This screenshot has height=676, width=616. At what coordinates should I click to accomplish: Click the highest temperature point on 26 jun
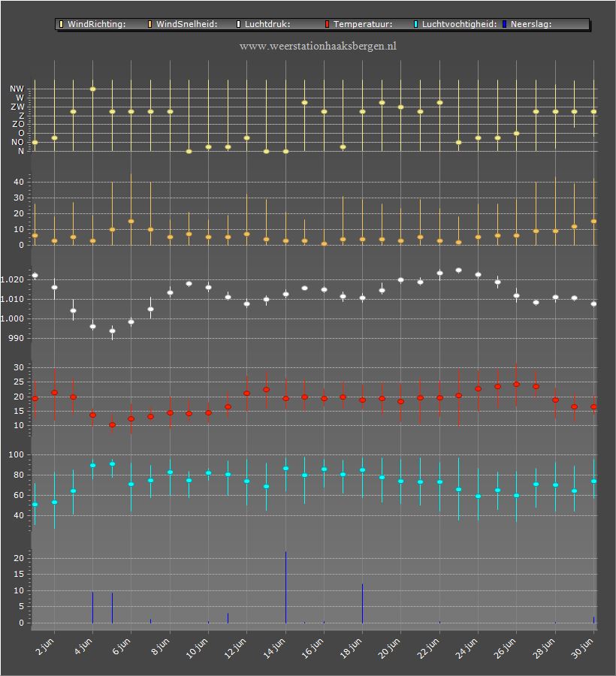point(516,384)
